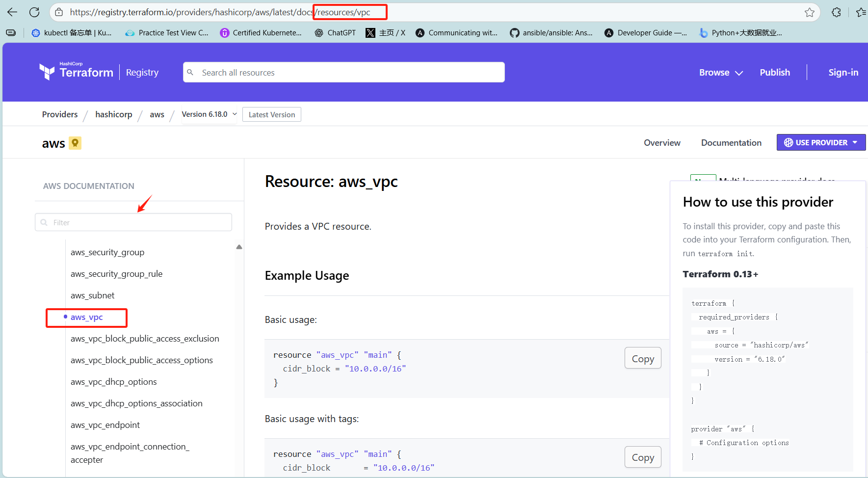This screenshot has height=478, width=868.
Task: Click the filter magnifier icon in sidebar
Action: [x=44, y=222]
